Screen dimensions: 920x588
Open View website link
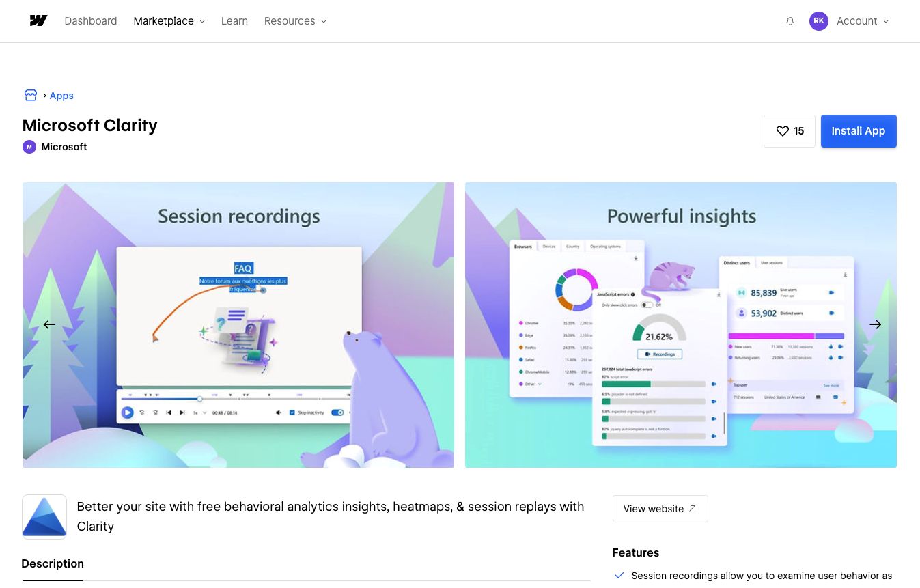[x=660, y=509]
